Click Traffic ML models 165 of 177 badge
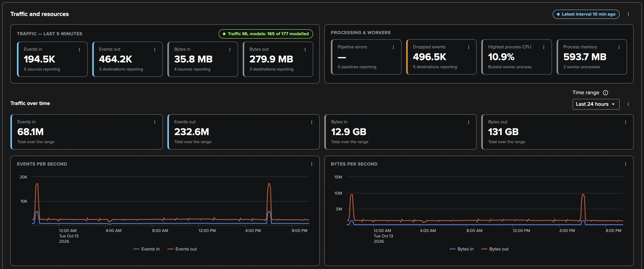644x269 pixels. [x=266, y=34]
